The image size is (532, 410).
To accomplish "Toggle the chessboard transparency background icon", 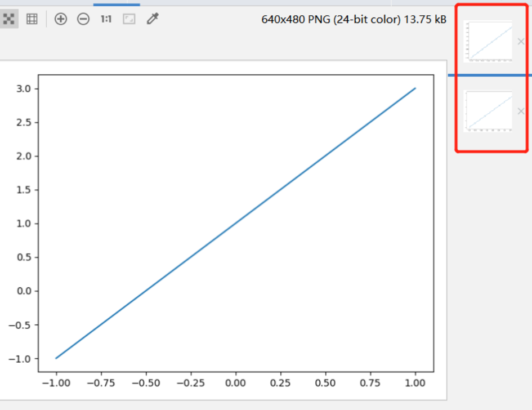I will pos(8,19).
